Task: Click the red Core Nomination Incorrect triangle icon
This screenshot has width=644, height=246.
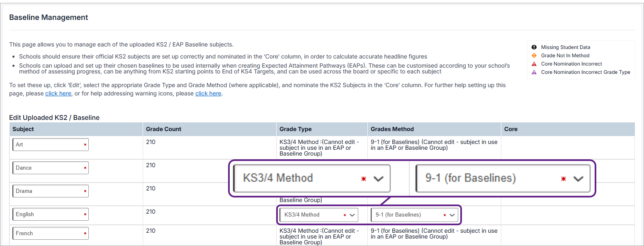Action: [x=534, y=64]
